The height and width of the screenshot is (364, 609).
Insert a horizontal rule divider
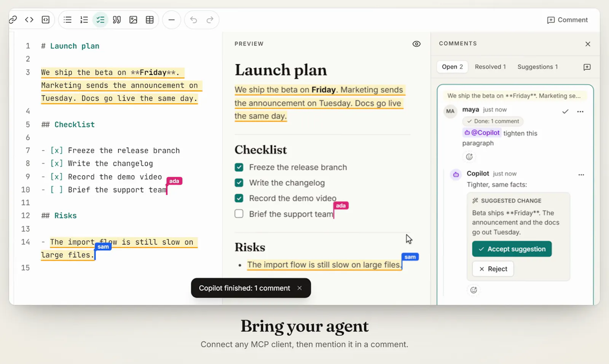[172, 20]
